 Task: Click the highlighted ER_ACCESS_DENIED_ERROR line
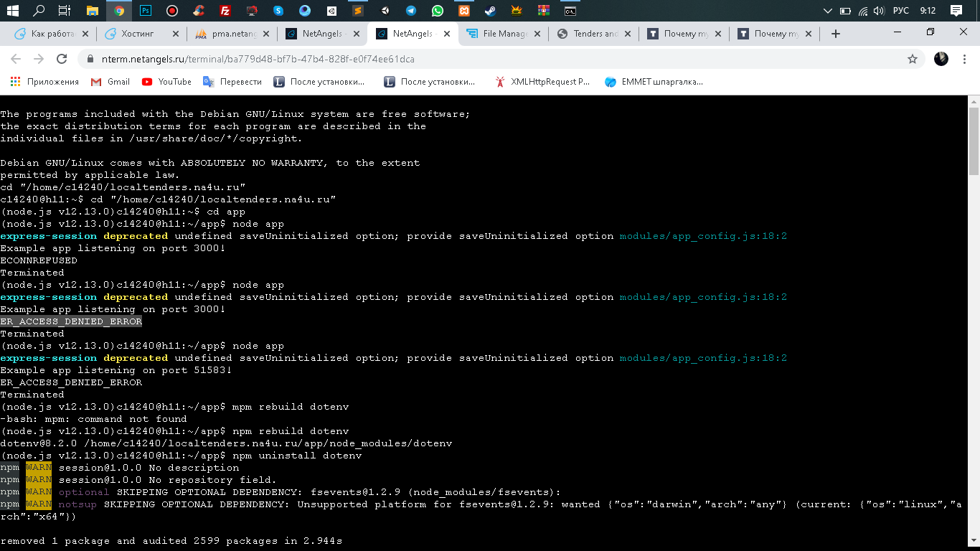pyautogui.click(x=71, y=321)
